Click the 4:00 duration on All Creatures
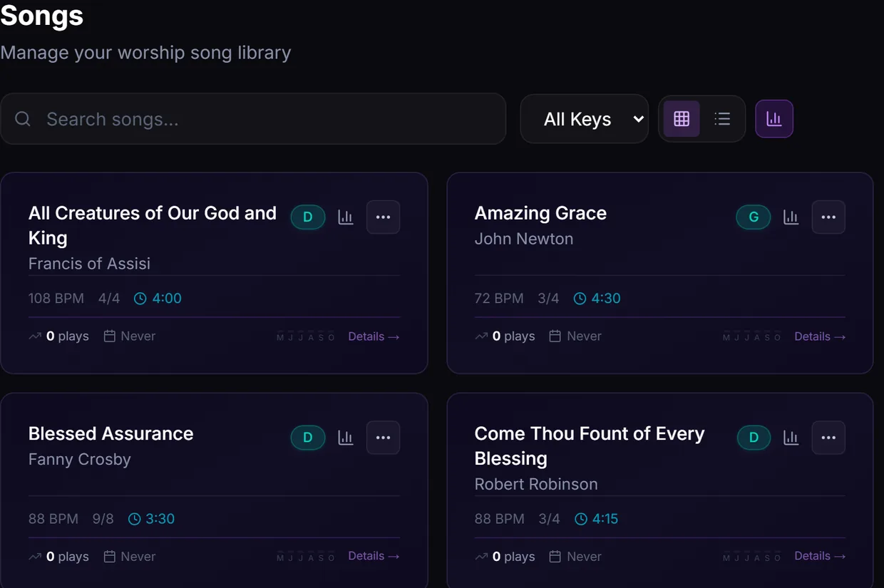The image size is (884, 588). click(167, 299)
